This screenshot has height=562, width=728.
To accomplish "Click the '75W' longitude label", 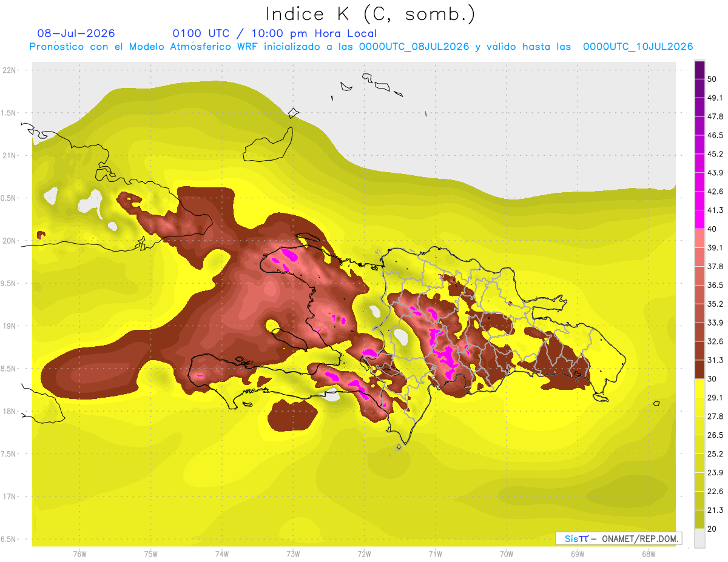I will point(151,554).
